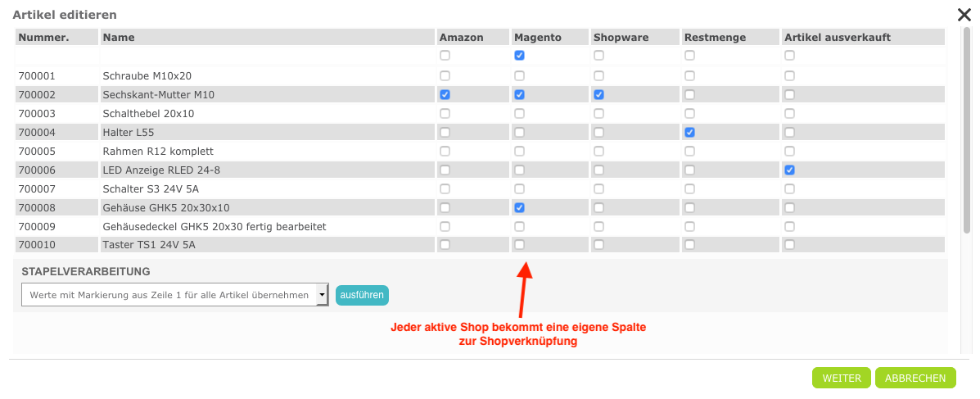980x399 pixels.
Task: Check Restmenge for Rahmen R12 komplett
Action: pyautogui.click(x=689, y=152)
